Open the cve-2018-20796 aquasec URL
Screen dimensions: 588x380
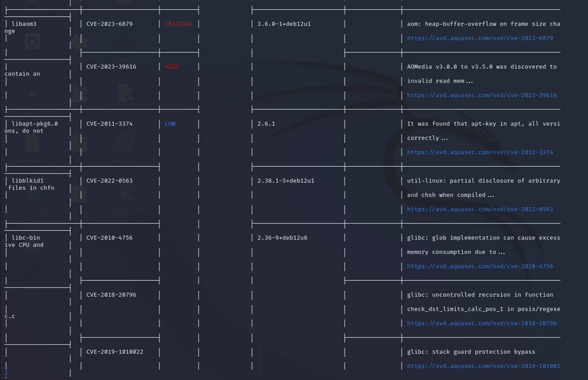(x=482, y=323)
